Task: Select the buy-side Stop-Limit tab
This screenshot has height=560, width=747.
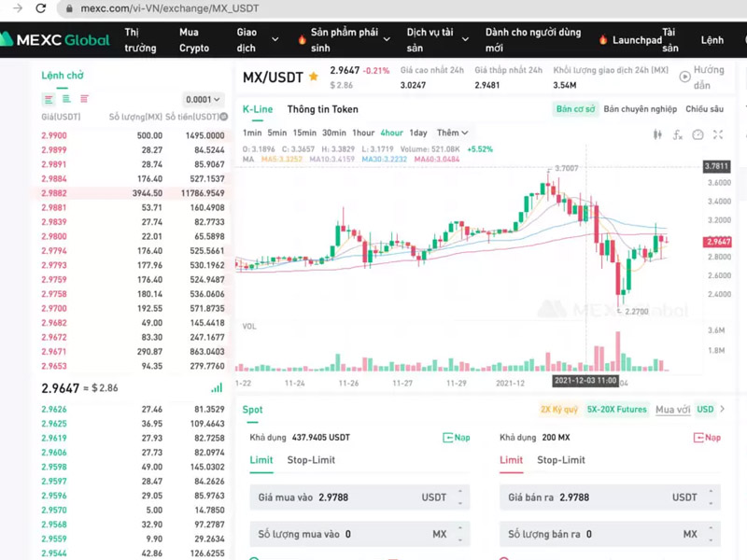Action: click(x=311, y=460)
